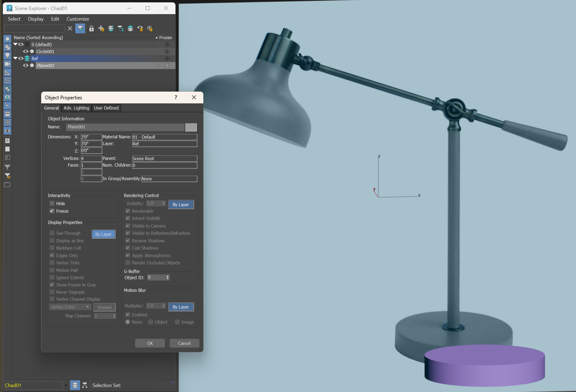Click the lock selection icon in toolbar
Screen dimensions: 576x392
(91, 28)
